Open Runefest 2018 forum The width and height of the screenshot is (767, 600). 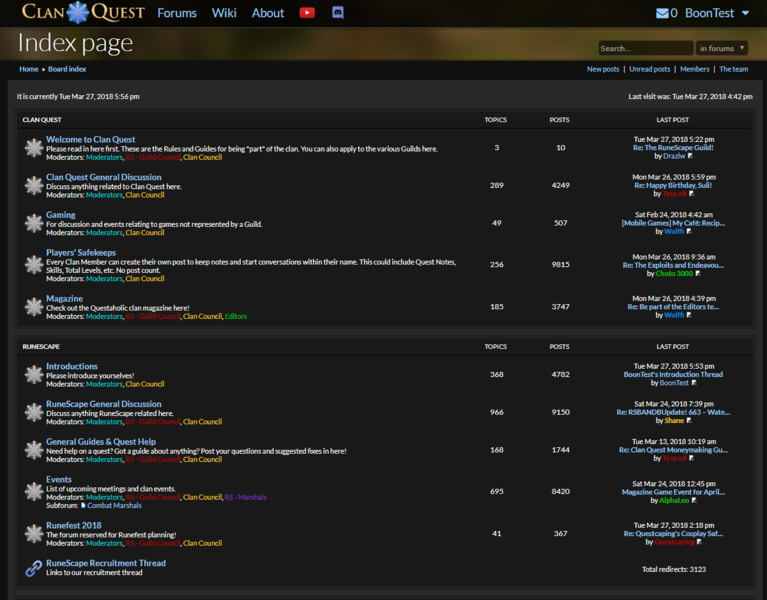pyautogui.click(x=74, y=525)
